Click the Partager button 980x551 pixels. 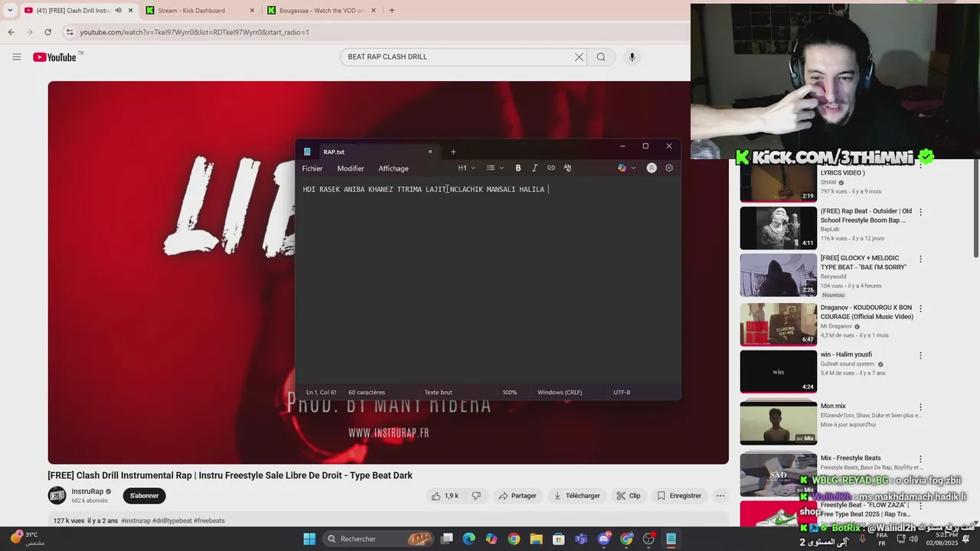(518, 496)
